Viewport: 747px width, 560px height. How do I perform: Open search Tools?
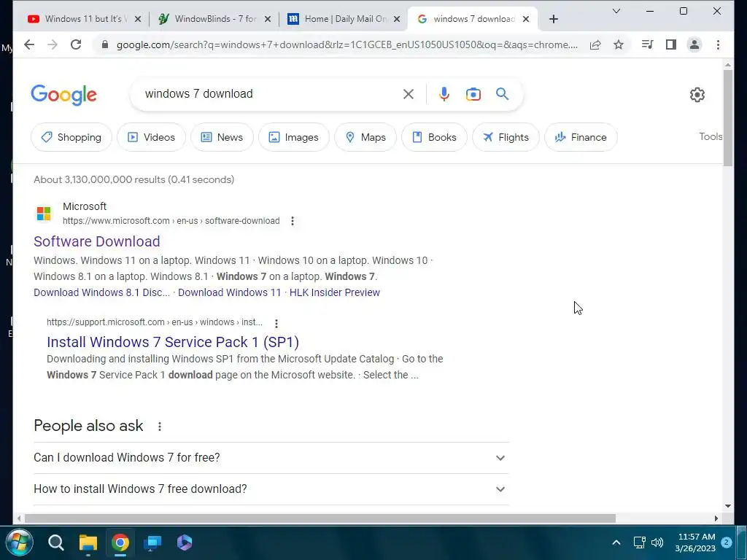coord(711,136)
